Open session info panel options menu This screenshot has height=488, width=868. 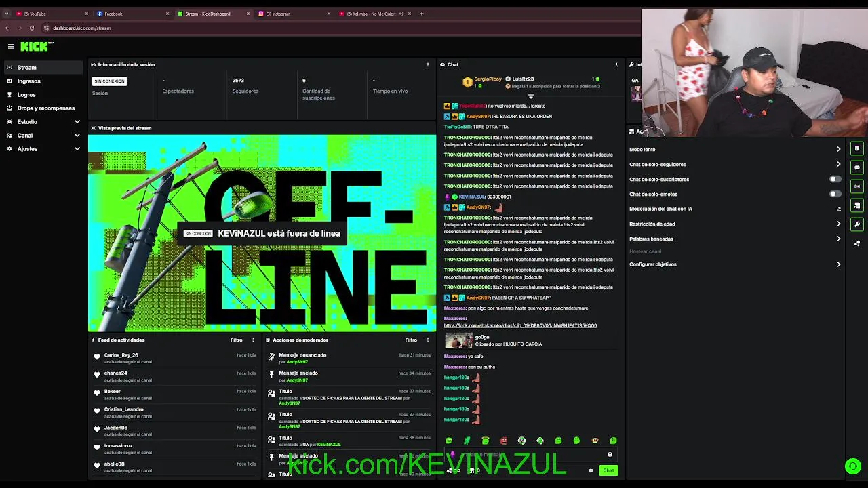428,64
